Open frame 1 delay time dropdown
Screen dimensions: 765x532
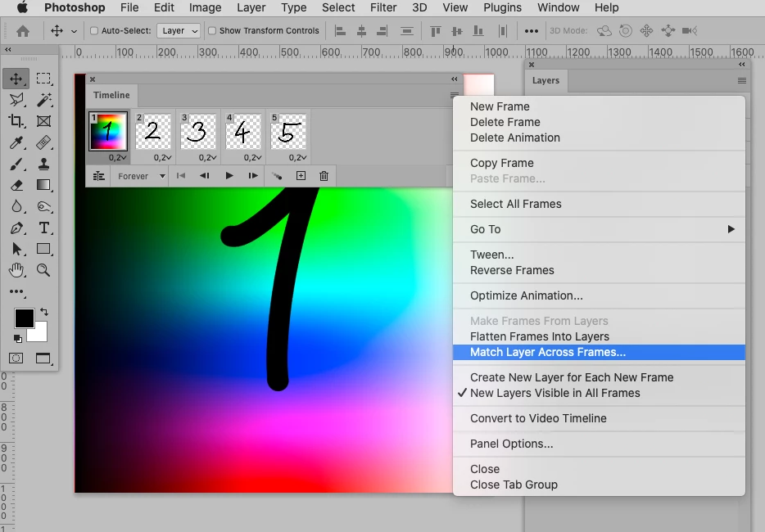(118, 157)
